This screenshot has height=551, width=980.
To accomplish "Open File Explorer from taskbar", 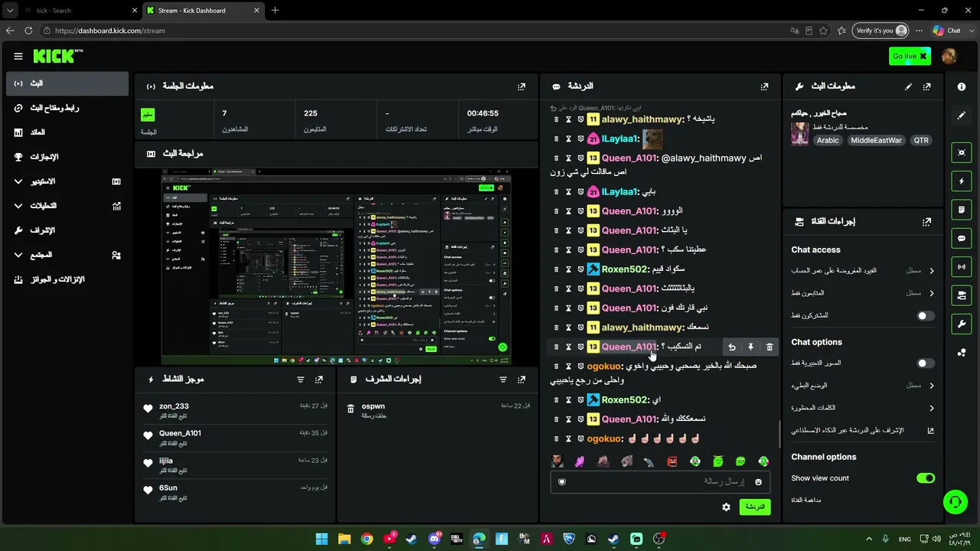I will point(345,539).
